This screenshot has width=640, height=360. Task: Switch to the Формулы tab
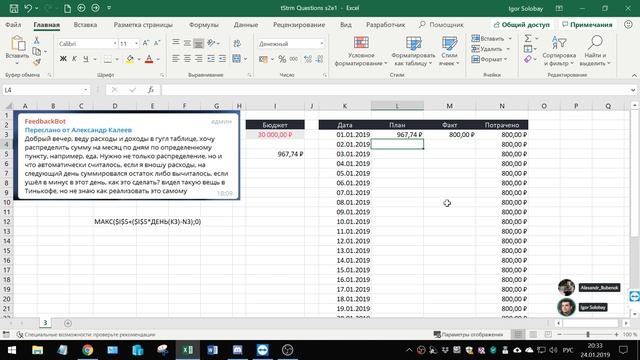tap(204, 24)
